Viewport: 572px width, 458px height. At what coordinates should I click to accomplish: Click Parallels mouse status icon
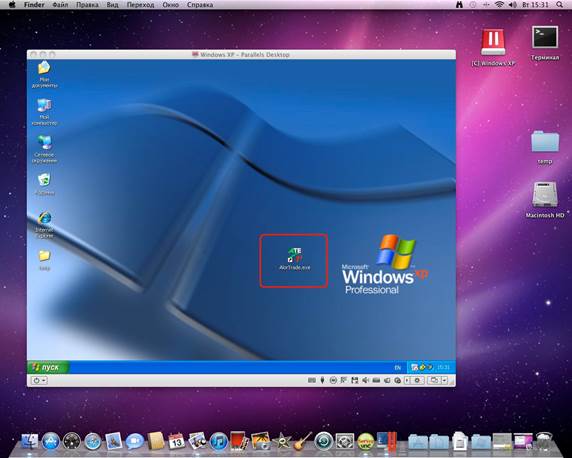[x=322, y=380]
